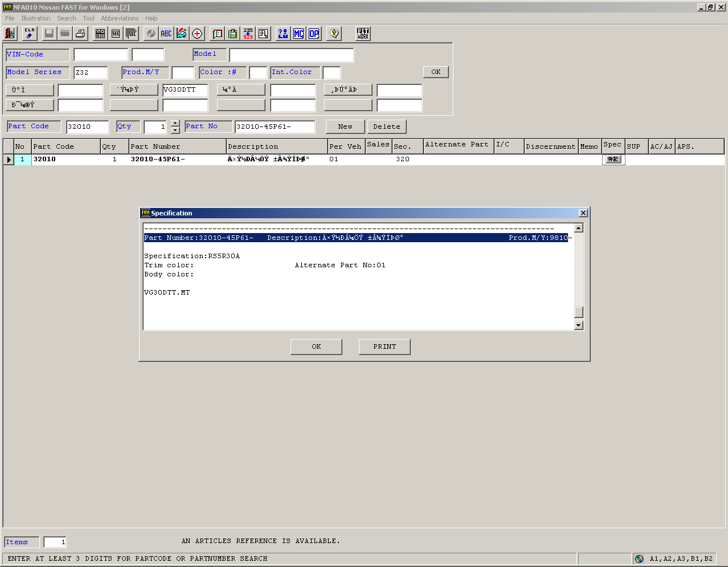Click the red cross circle toolbar icon
The height and width of the screenshot is (567, 728).
click(x=197, y=34)
